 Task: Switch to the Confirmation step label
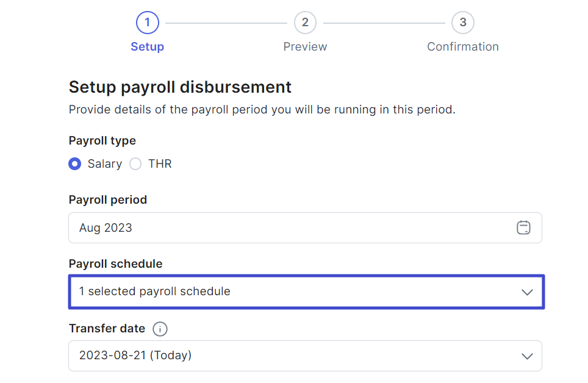(x=463, y=46)
